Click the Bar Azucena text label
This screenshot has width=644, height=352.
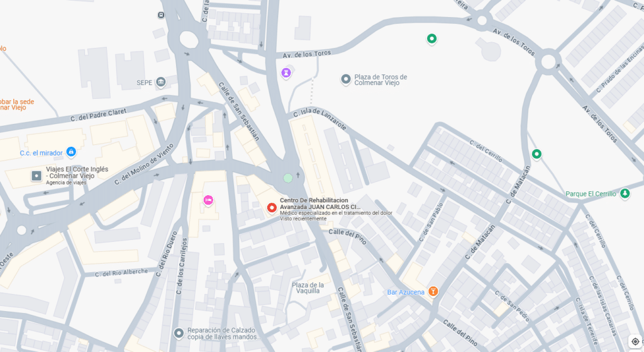(x=406, y=292)
